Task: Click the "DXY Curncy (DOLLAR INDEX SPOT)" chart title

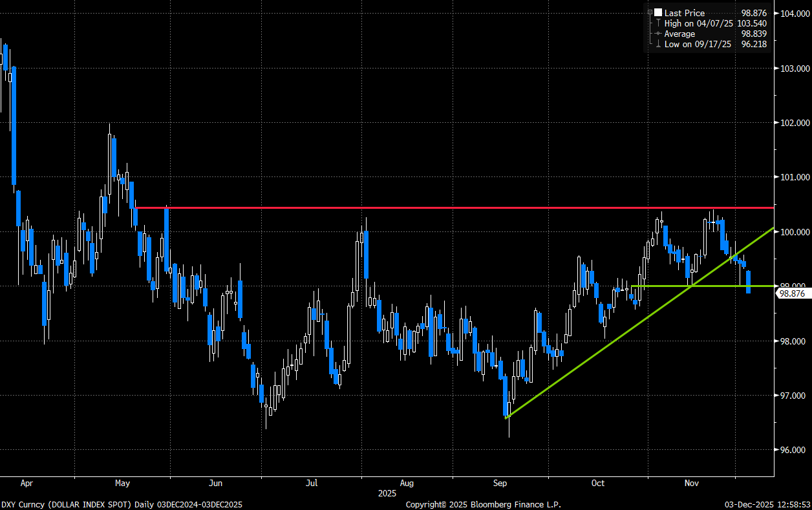Action: pos(67,504)
